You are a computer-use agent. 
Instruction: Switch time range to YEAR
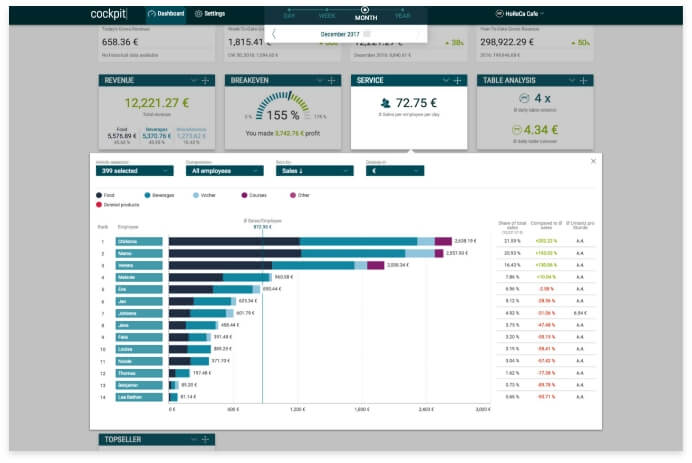point(402,18)
